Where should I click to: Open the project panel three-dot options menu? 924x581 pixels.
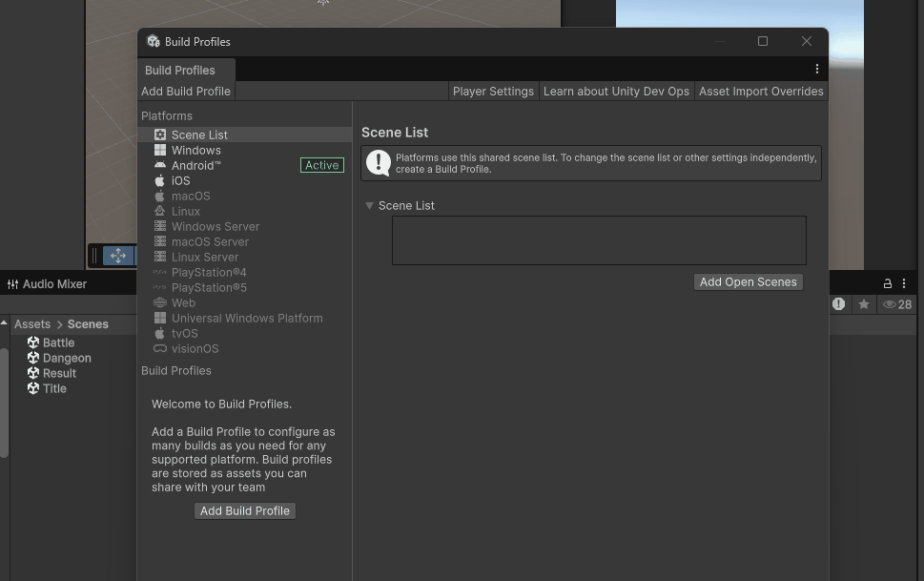coord(904,283)
